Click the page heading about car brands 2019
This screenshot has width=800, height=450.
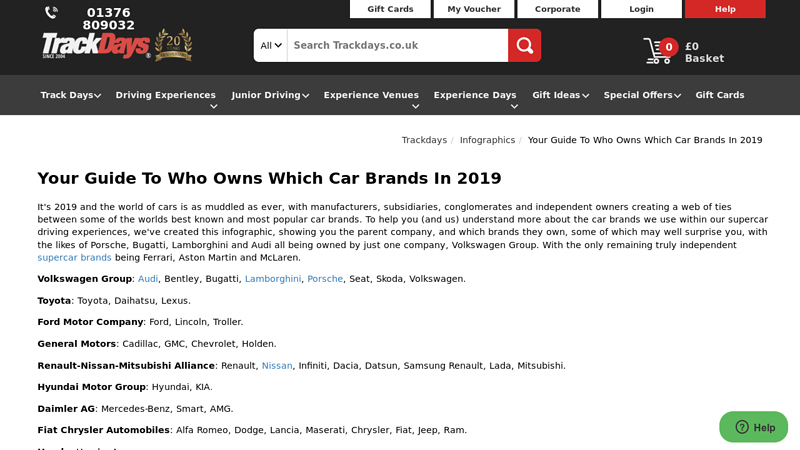[269, 178]
